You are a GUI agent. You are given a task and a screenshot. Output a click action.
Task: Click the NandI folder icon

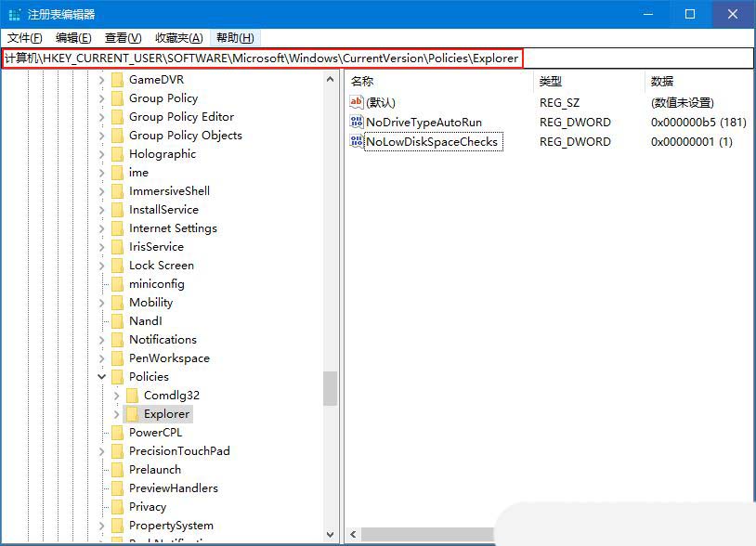pyautogui.click(x=117, y=321)
